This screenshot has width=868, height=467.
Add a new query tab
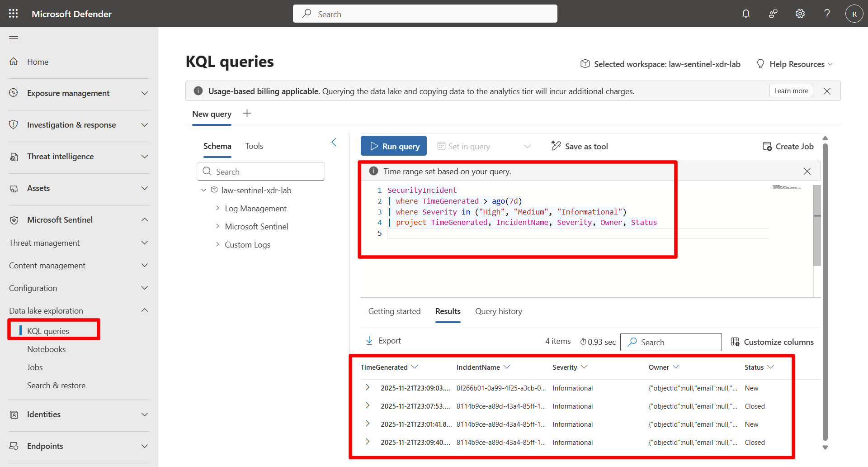247,113
